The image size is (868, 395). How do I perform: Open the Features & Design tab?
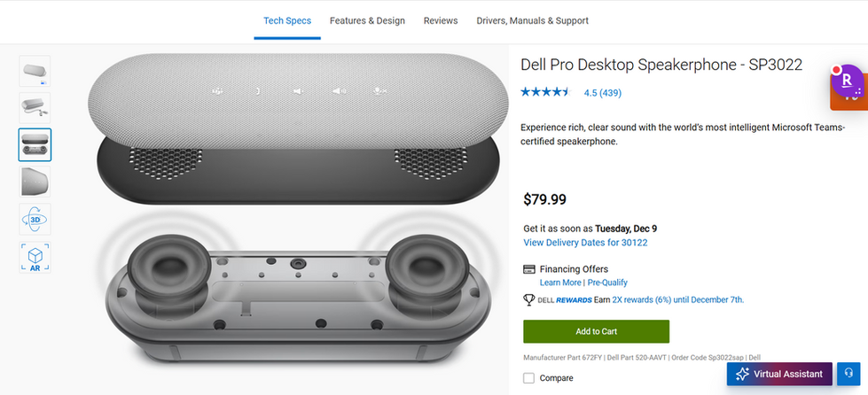(367, 20)
